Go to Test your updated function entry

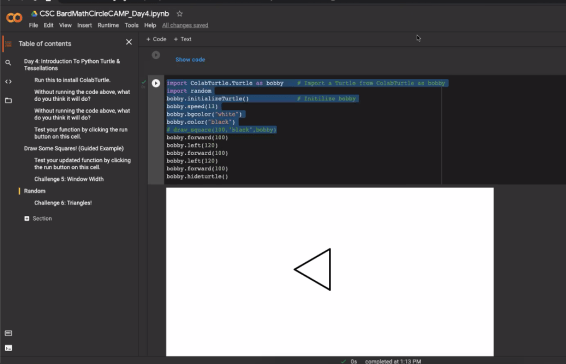click(82, 164)
